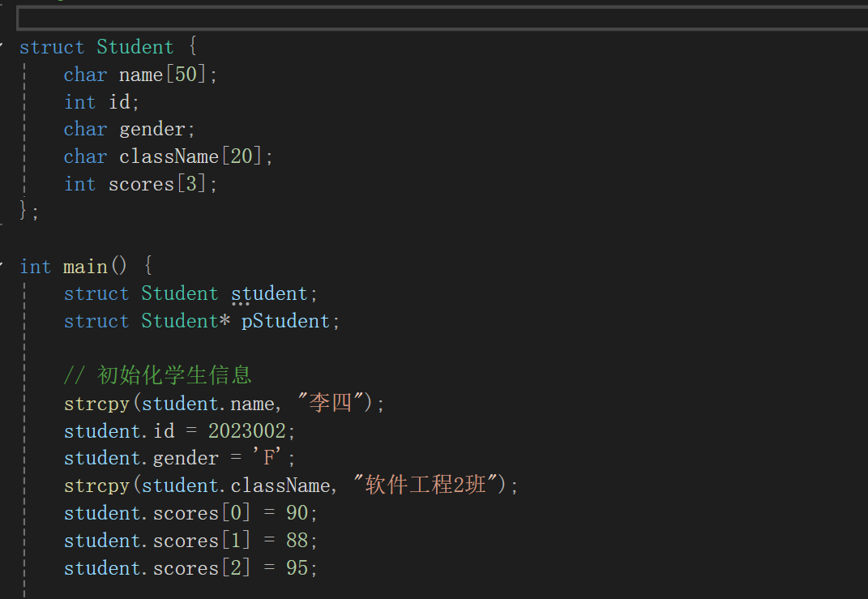Screen dimensions: 868x599
Task: Click student.id on the assignment line
Action: [119, 431]
